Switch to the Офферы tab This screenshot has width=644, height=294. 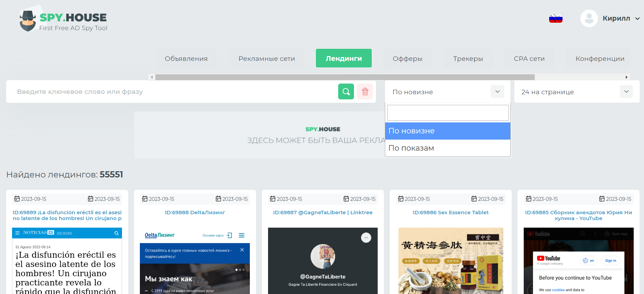point(408,58)
